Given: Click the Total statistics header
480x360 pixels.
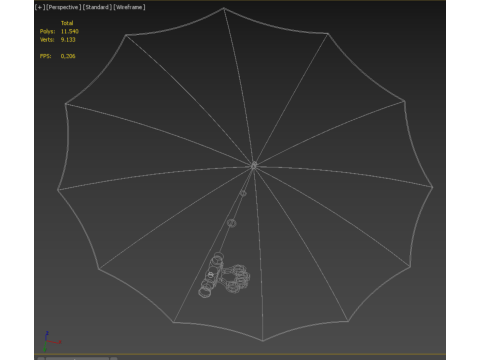Looking at the screenshot, I should (67, 23).
